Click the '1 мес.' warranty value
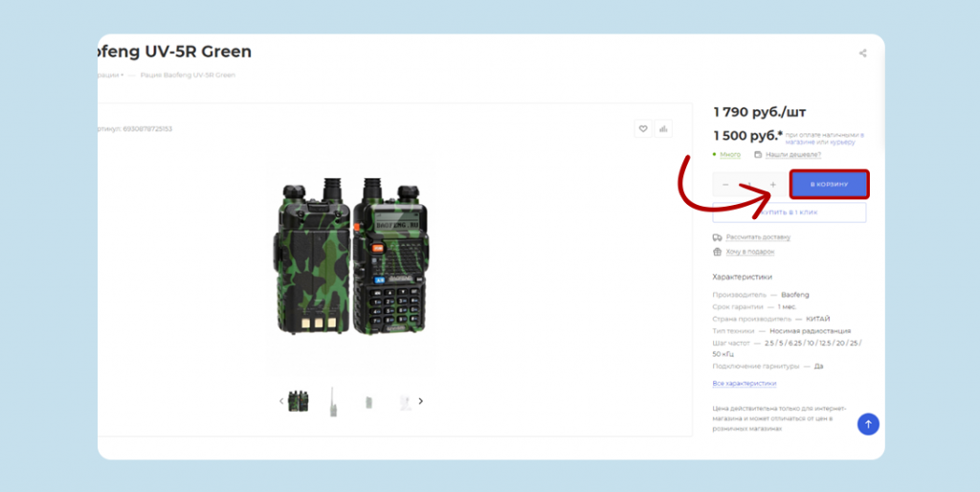Screen dimensions: 980x492 (787, 307)
